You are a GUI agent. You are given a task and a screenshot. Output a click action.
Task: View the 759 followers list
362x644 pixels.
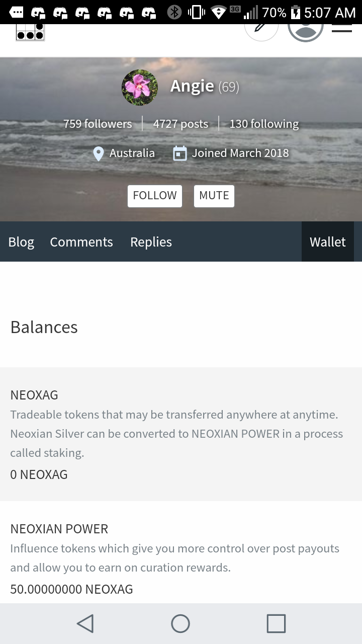[x=98, y=124]
